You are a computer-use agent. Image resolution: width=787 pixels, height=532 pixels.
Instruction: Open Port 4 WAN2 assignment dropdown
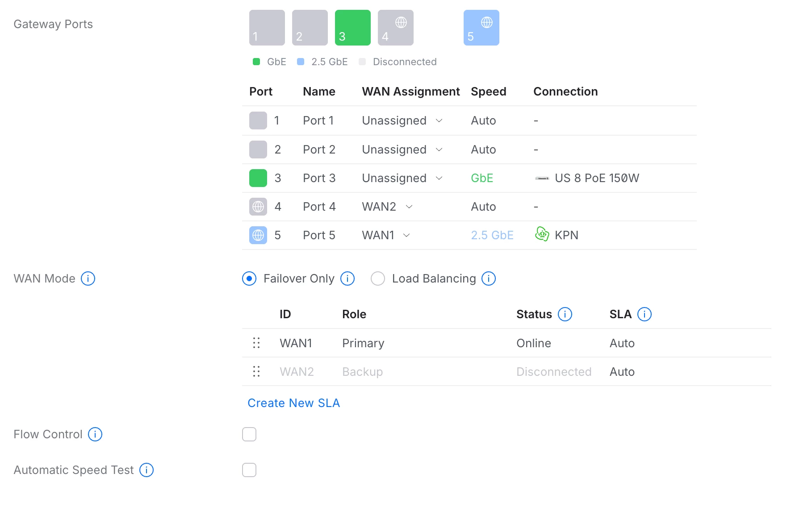point(387,207)
